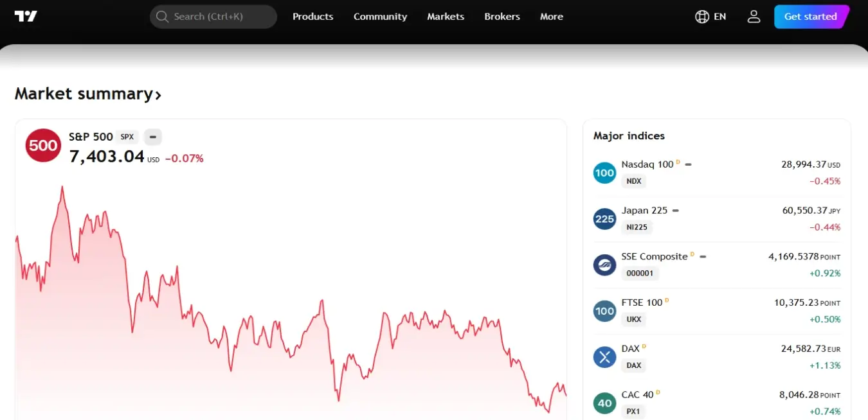868x420 pixels.
Task: Focus the Search (Ctrl+K) field
Action: tap(213, 17)
